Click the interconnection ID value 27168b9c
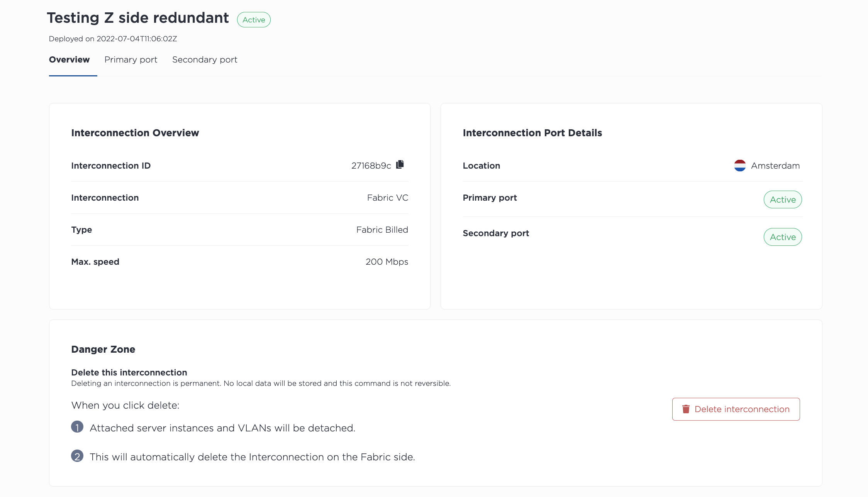This screenshot has width=868, height=497. [x=371, y=166]
